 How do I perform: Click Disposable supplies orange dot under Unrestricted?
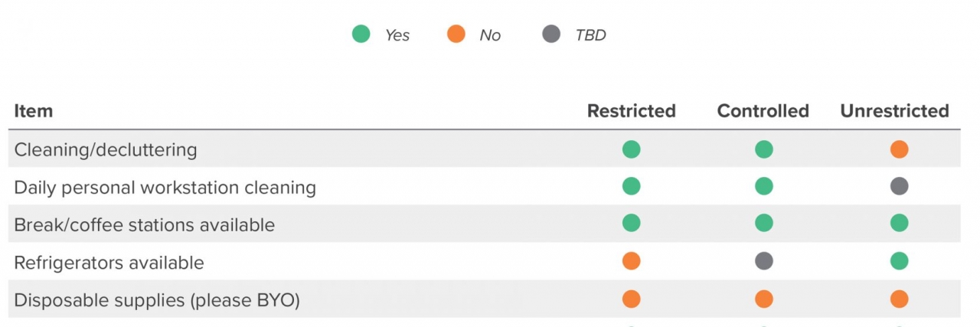tap(900, 299)
